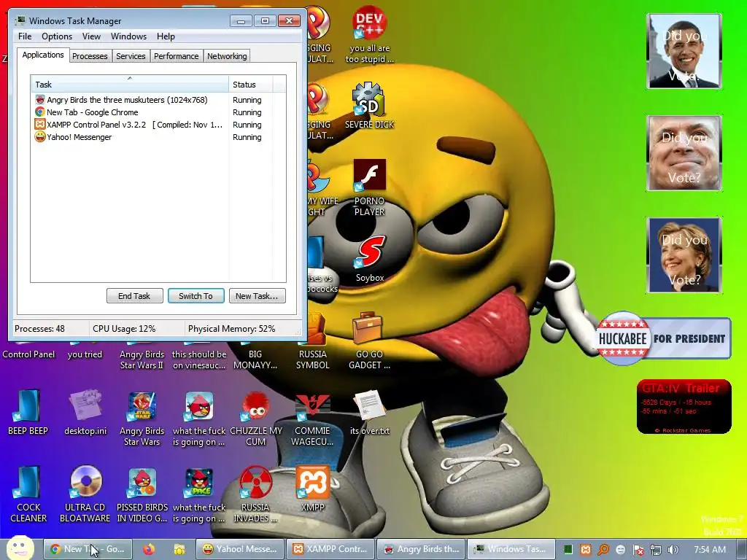Viewport: 747px width, 560px height.
Task: Click the Switch To button
Action: 196,296
